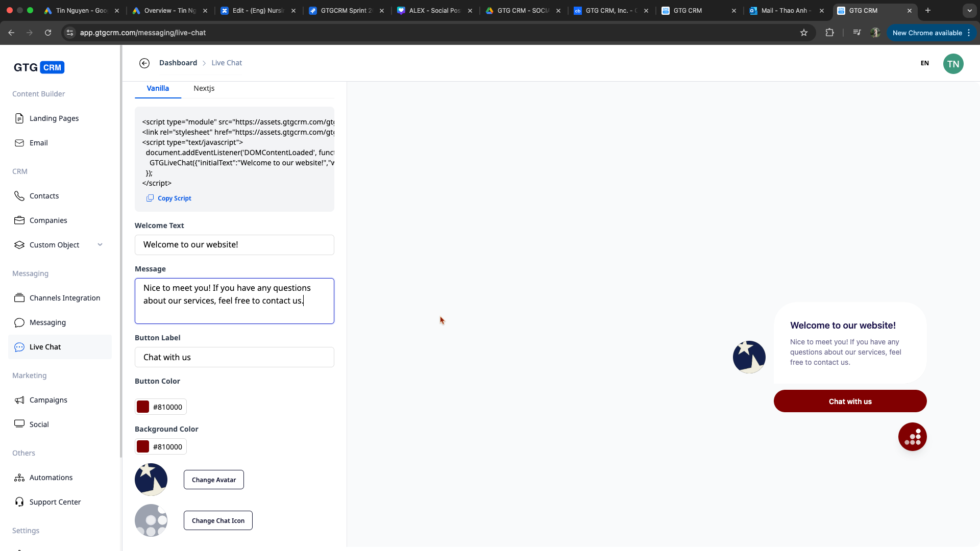The height and width of the screenshot is (551, 980).
Task: Switch to the ALEX - Social Pos tab
Action: tap(435, 10)
